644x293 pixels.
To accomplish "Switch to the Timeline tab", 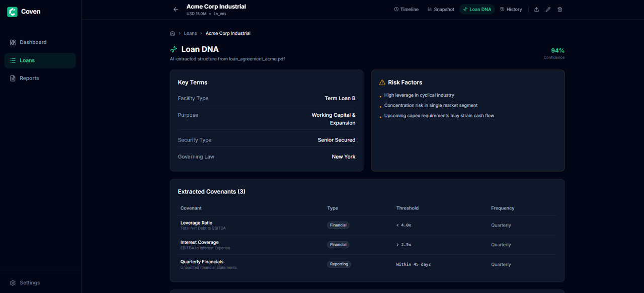I will [x=406, y=10].
